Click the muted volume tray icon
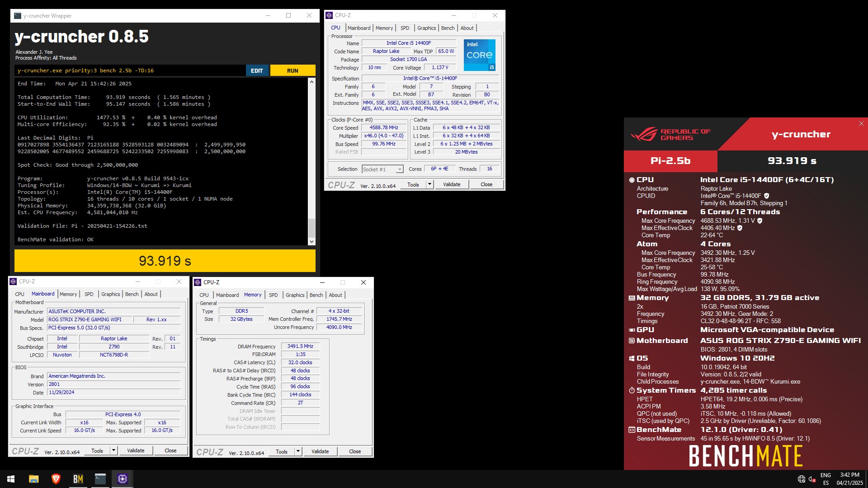 pyautogui.click(x=812, y=479)
